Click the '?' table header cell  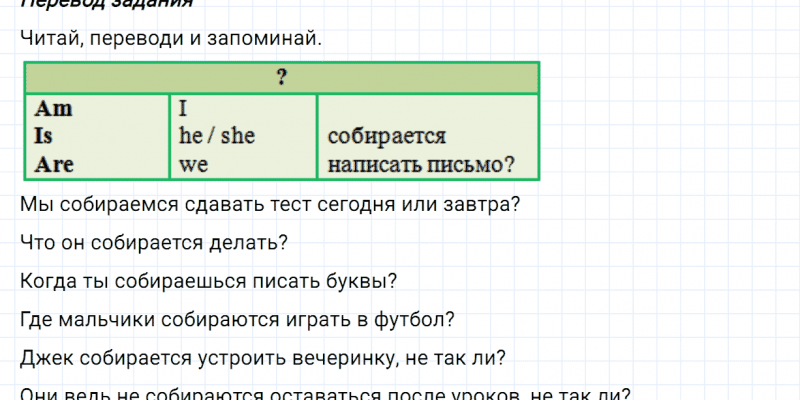281,78
